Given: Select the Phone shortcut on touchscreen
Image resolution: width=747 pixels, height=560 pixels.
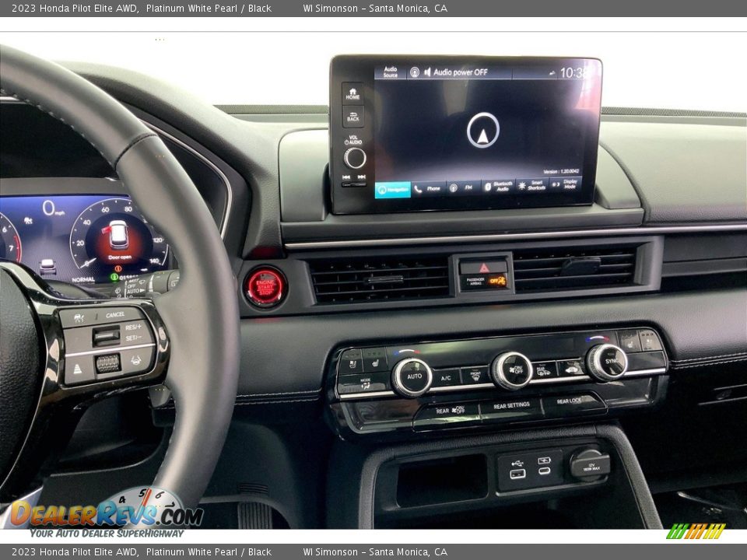Looking at the screenshot, I should coord(428,188).
